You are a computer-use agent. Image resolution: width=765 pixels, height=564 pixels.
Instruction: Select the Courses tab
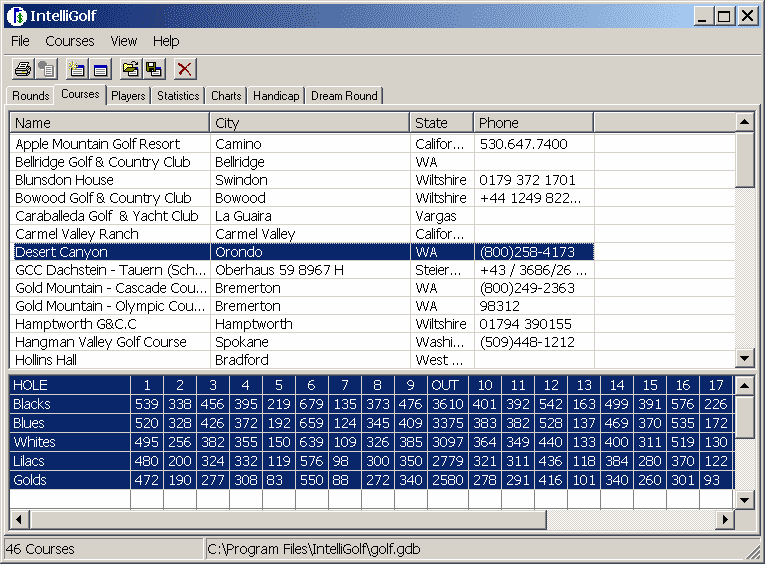pos(80,94)
